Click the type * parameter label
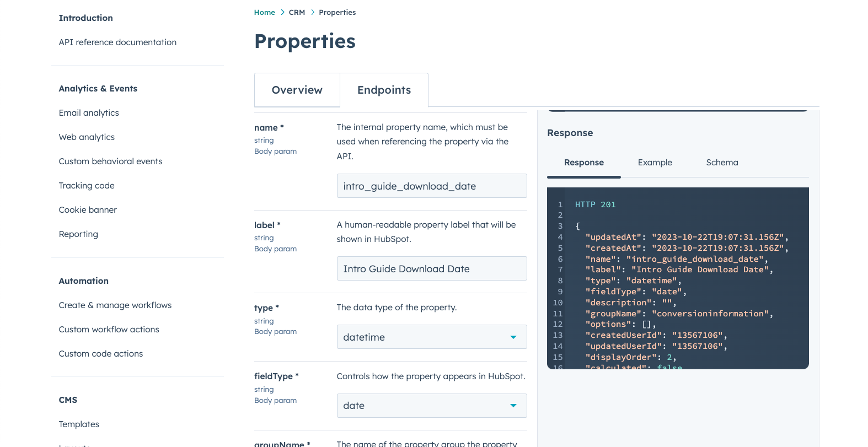This screenshot has height=447, width=868. pyautogui.click(x=266, y=308)
